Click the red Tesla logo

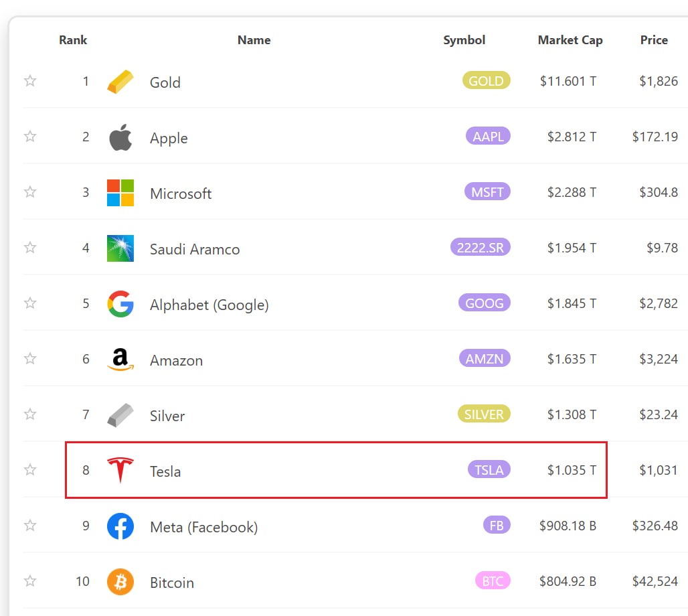[x=120, y=470]
